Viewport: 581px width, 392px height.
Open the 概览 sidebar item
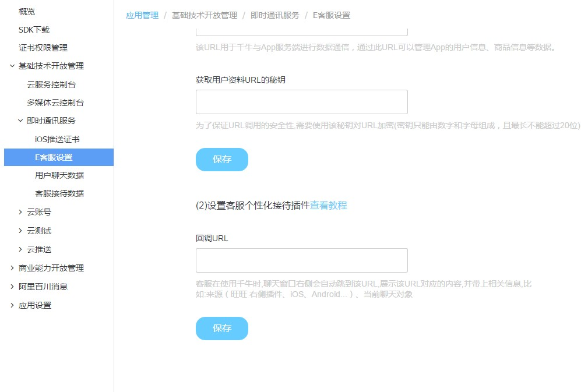click(27, 12)
